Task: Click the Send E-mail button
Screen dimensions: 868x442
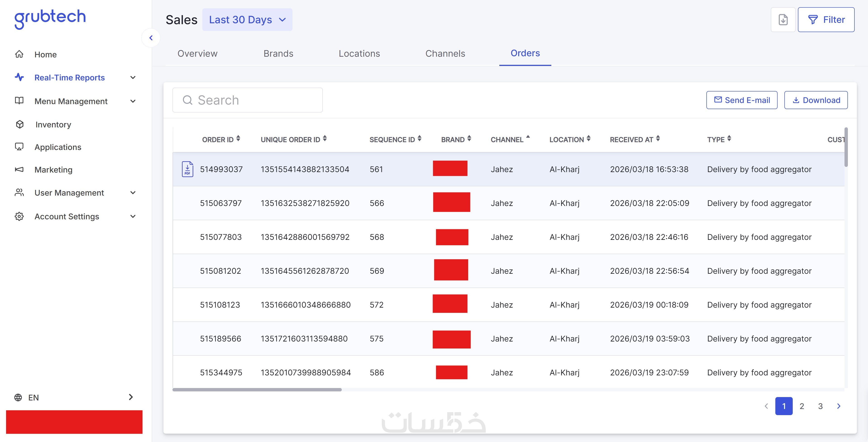Action: click(x=742, y=100)
